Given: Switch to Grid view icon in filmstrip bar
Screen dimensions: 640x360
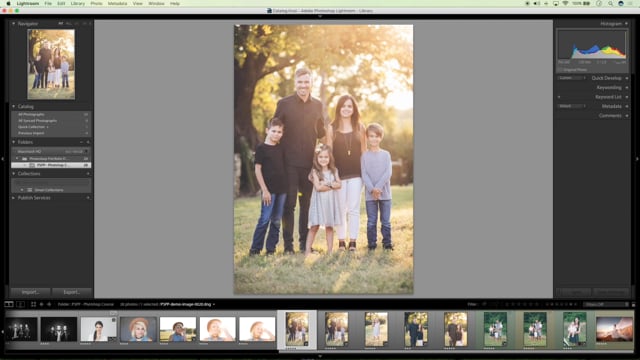Looking at the screenshot, I should (x=33, y=304).
